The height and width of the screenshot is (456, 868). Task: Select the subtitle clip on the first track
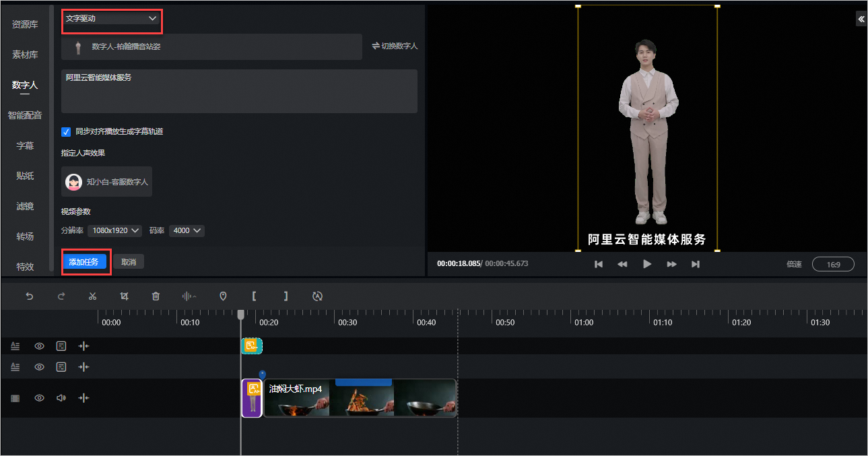click(252, 346)
